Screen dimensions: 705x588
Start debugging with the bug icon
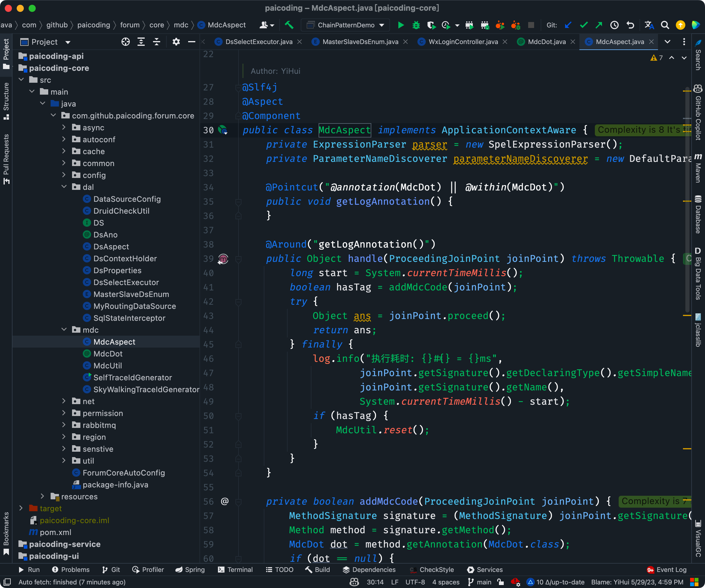(x=416, y=25)
